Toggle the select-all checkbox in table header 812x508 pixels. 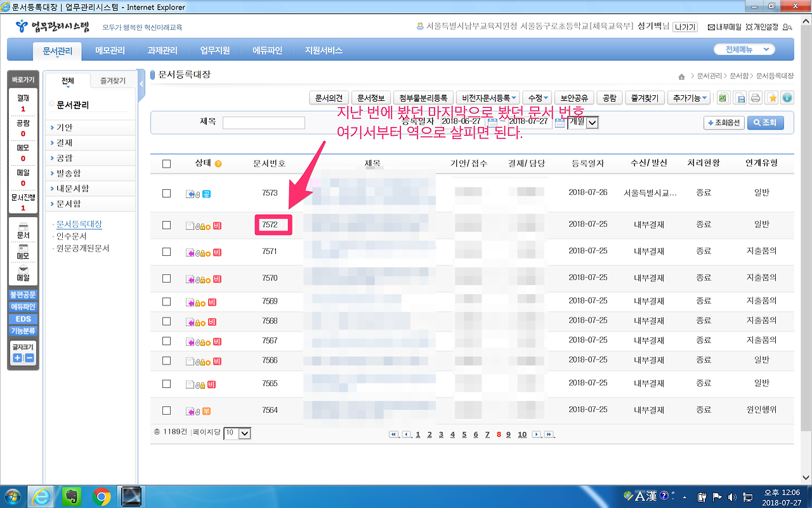[x=167, y=164]
